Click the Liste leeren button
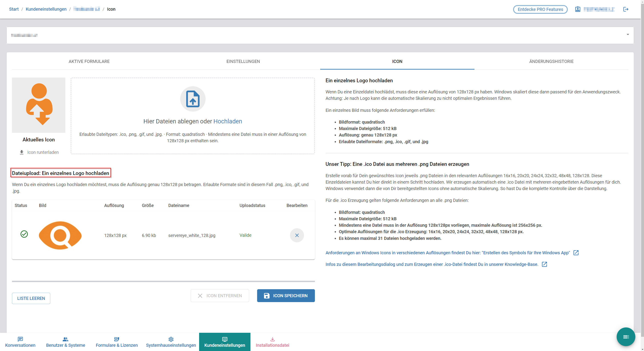The width and height of the screenshot is (644, 351). pyautogui.click(x=31, y=298)
